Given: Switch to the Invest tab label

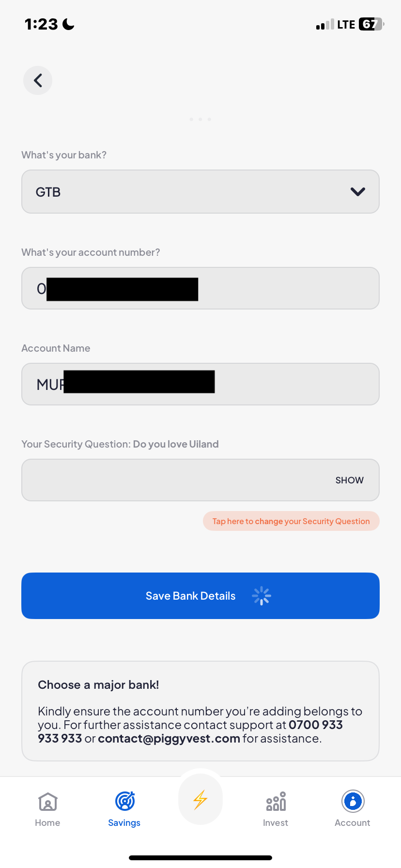Looking at the screenshot, I should point(276,823).
